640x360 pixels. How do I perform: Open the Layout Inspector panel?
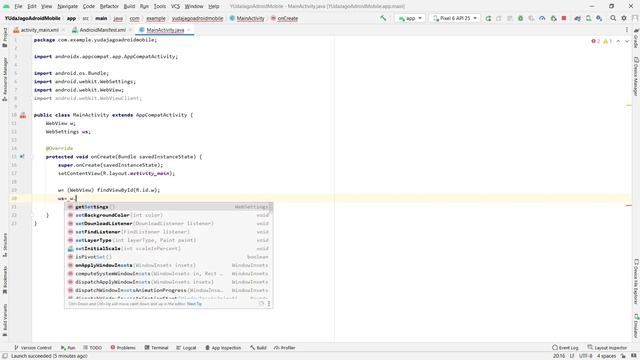click(x=607, y=348)
